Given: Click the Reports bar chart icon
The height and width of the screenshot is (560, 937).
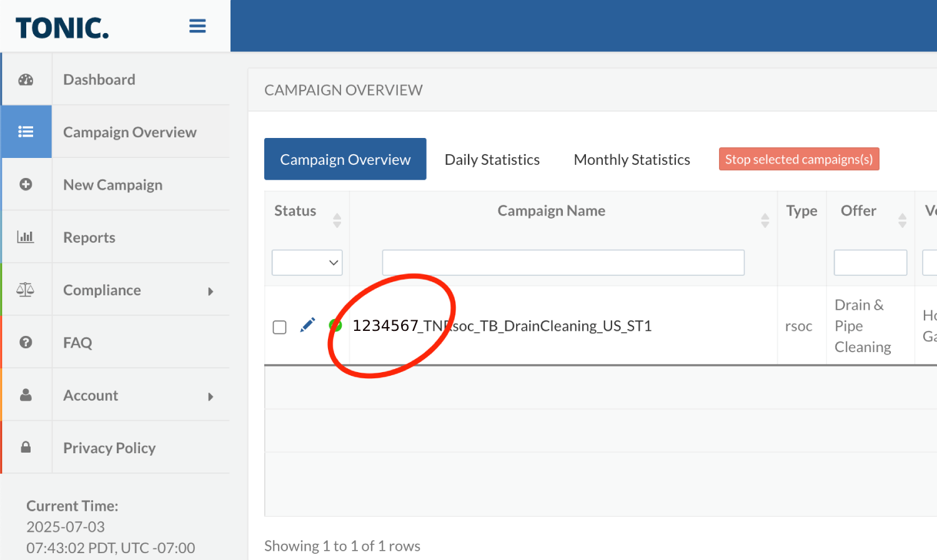Looking at the screenshot, I should click(26, 237).
